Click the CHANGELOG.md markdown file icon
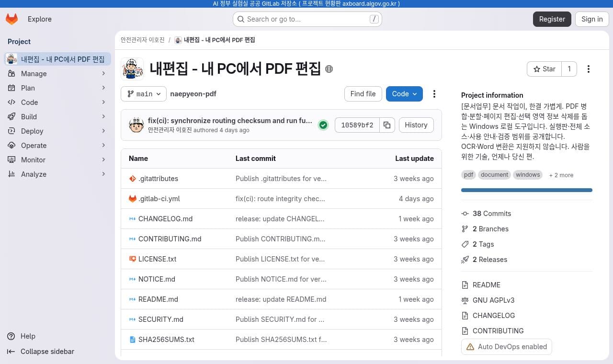 [x=133, y=219]
